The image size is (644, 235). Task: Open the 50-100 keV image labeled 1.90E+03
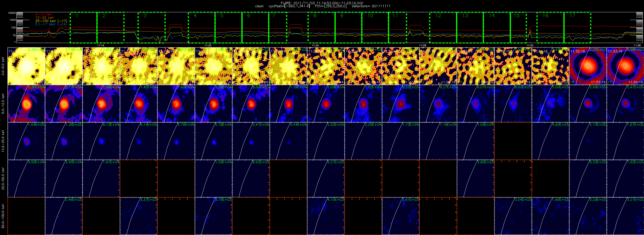click(x=550, y=216)
